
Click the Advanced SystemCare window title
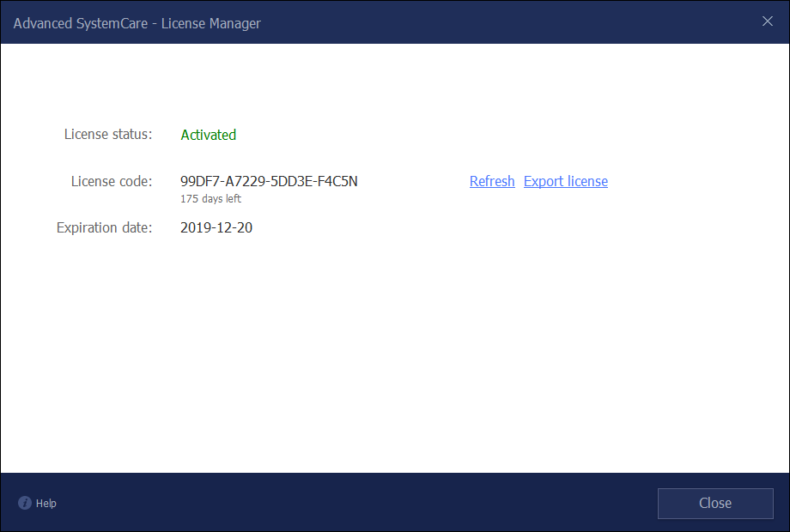[x=137, y=24]
